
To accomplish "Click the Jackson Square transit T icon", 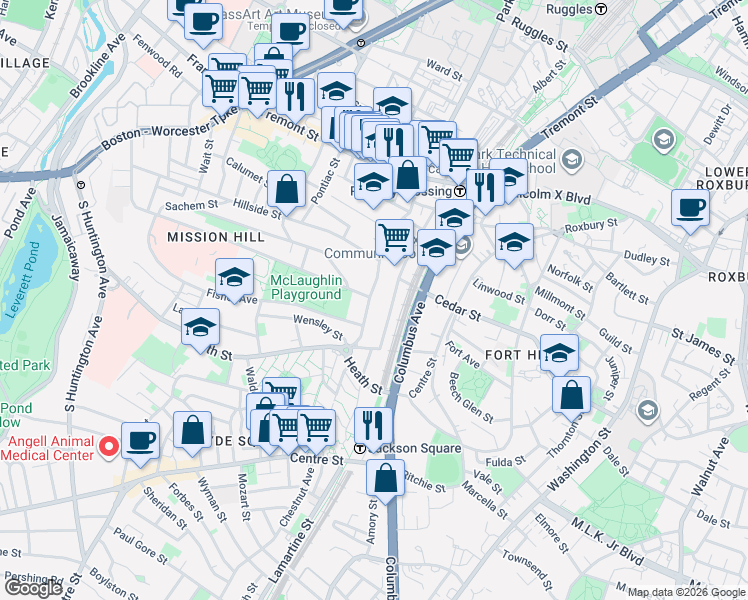I will pos(360,449).
